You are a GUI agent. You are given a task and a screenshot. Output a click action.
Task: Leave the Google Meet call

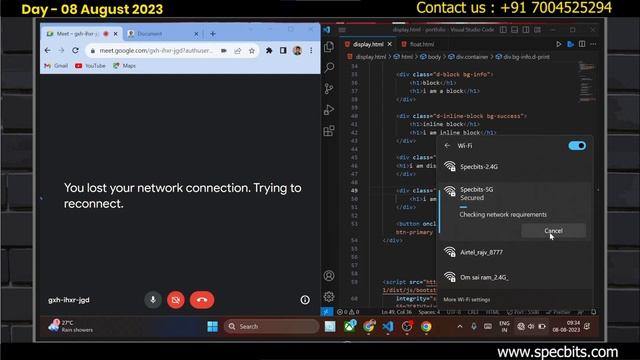[202, 300]
